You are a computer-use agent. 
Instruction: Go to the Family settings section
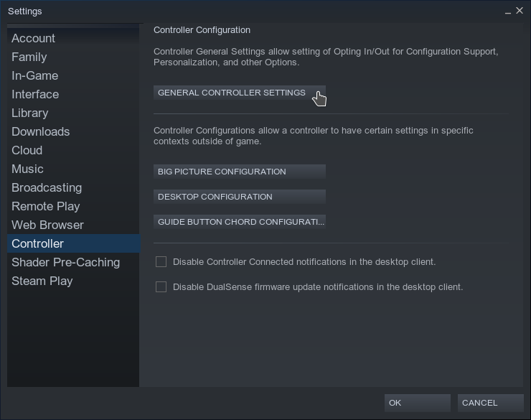[73, 57]
